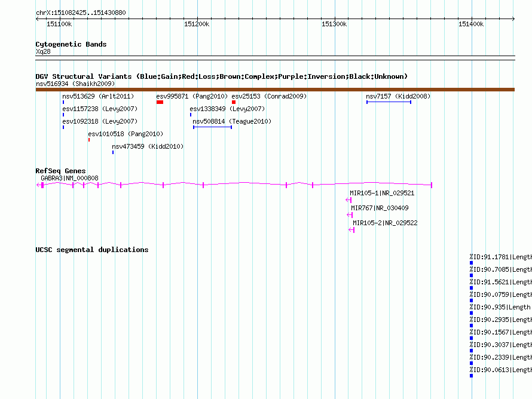Screen dimensions: 532x399
Task: Select segmental duplication %ID:90.0613
Action: click(501, 370)
